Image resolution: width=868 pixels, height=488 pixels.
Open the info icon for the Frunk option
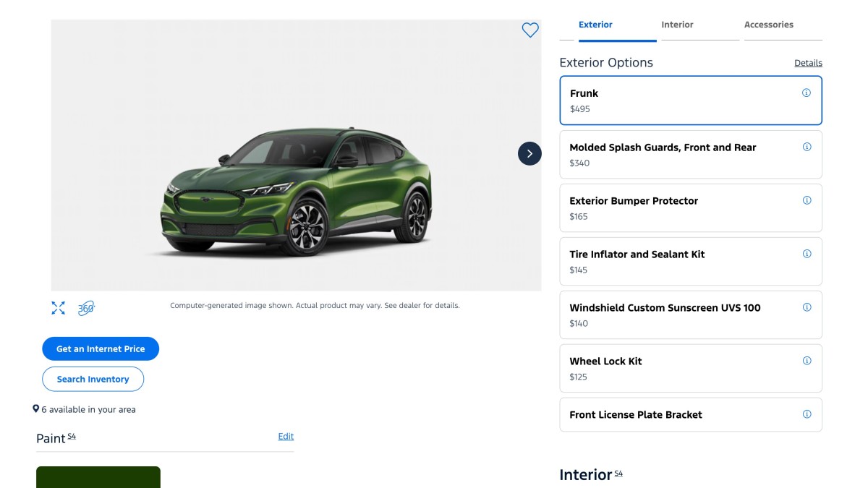click(x=806, y=93)
